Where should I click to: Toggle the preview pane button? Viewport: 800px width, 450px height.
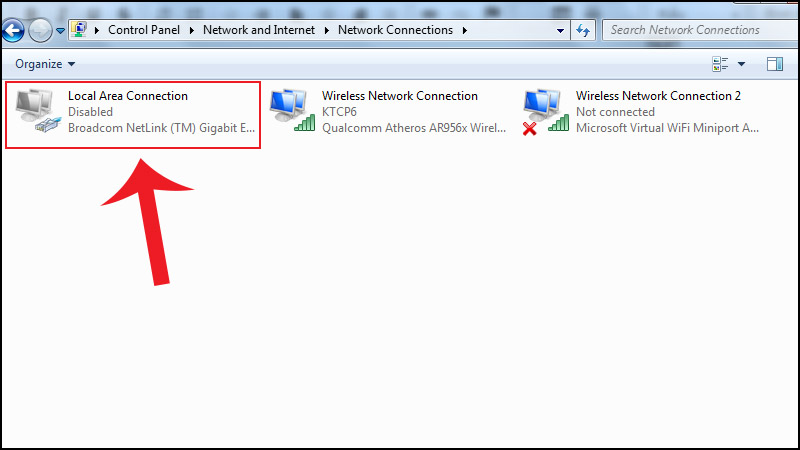(774, 64)
